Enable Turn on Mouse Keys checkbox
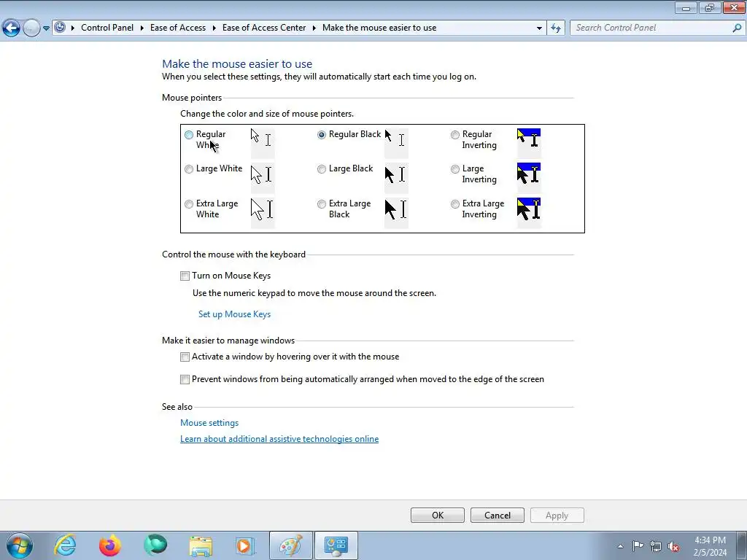Viewport: 747px width, 560px height. (x=185, y=276)
